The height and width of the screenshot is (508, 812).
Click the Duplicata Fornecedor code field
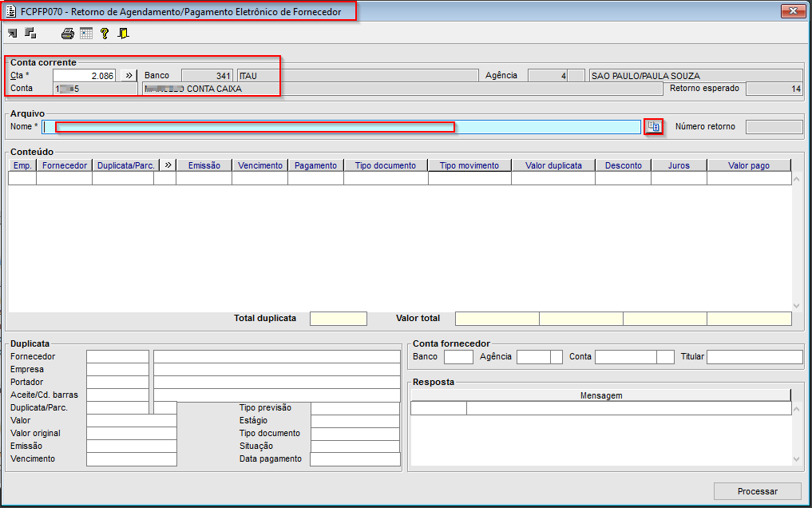pyautogui.click(x=117, y=356)
